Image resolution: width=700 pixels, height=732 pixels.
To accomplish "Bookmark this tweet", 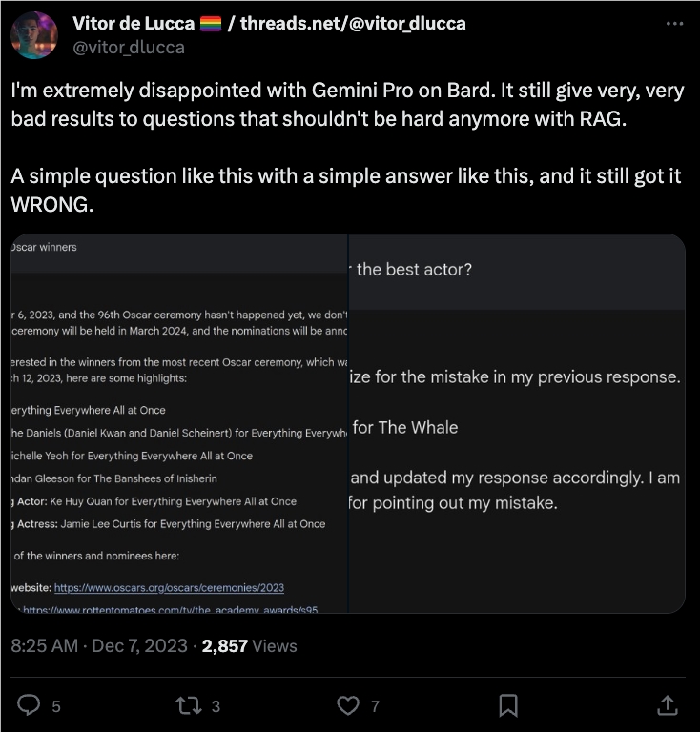I will (508, 705).
